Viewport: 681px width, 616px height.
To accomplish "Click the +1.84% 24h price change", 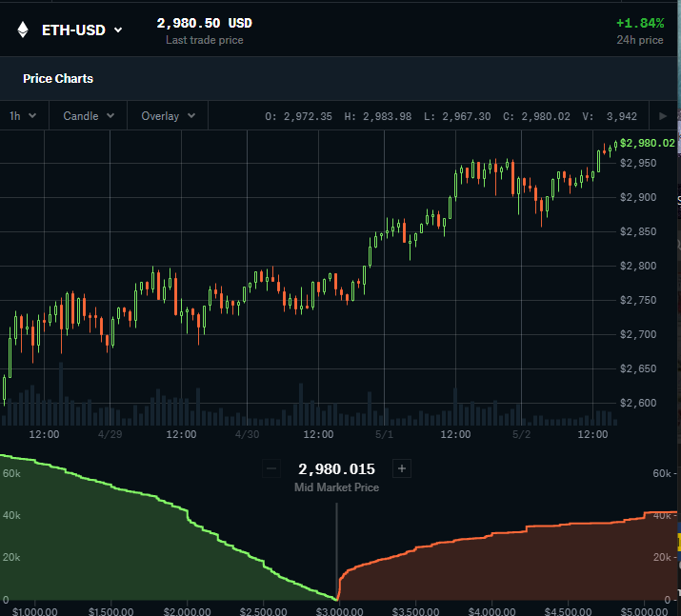I will tap(640, 23).
